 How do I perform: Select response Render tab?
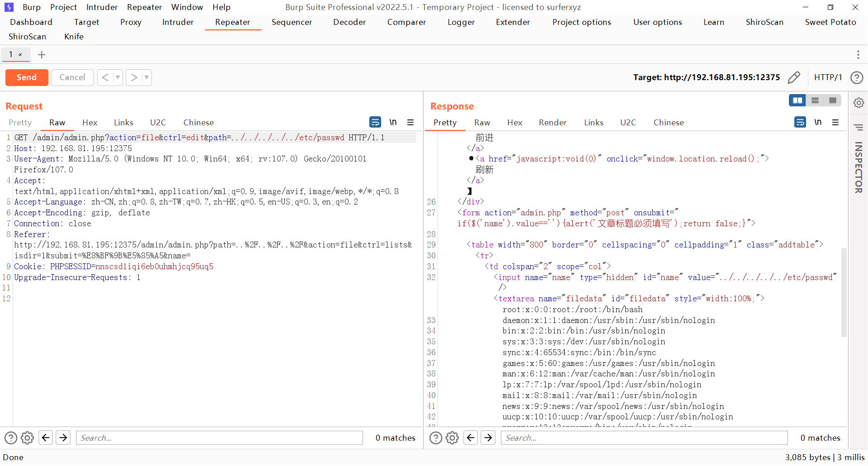point(552,123)
